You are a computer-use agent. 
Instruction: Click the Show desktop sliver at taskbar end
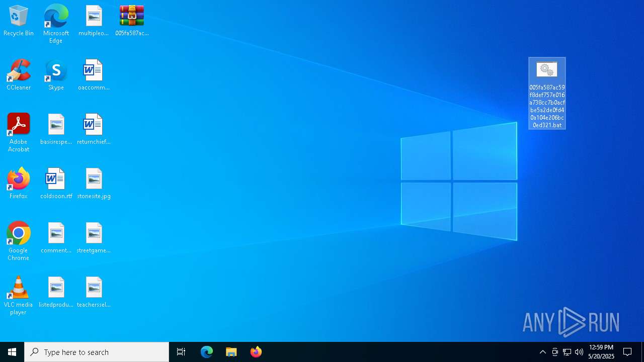click(x=642, y=352)
